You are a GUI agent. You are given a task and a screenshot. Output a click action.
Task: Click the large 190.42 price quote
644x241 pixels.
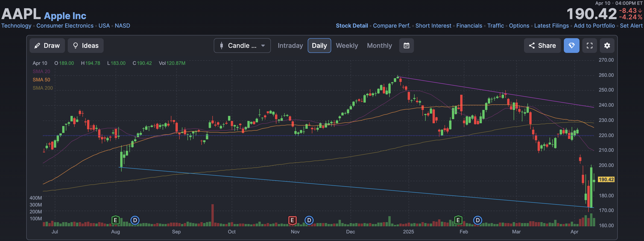pyautogui.click(x=591, y=14)
